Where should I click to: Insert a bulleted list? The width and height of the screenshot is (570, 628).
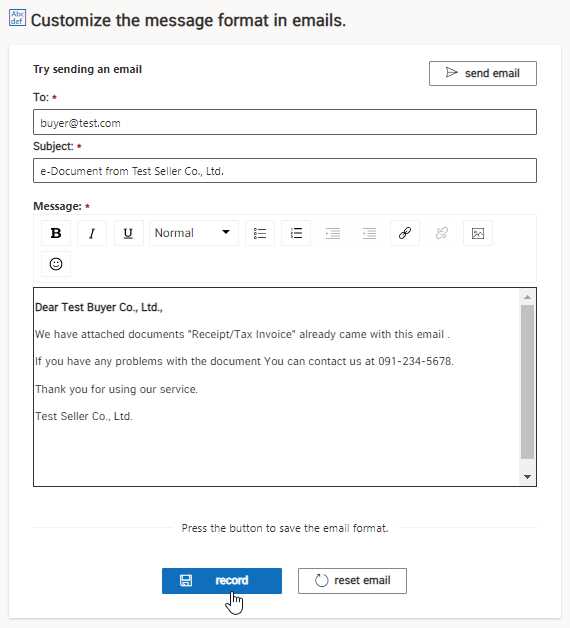tap(260, 233)
